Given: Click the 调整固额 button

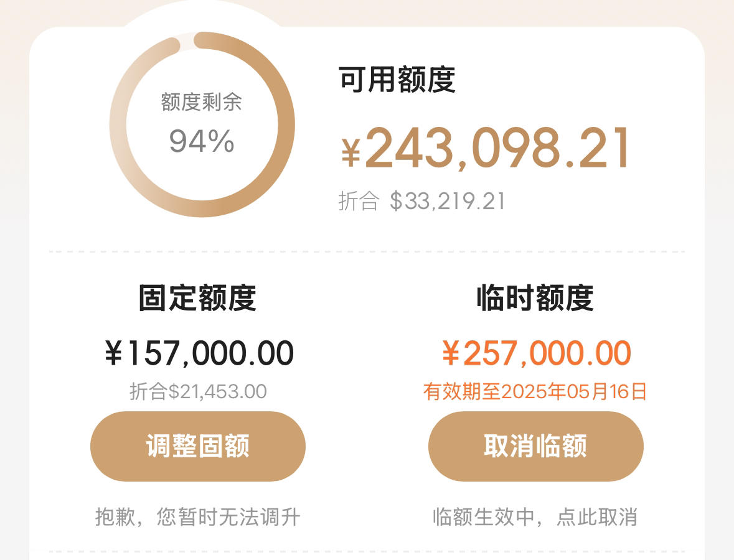Looking at the screenshot, I should tap(197, 446).
